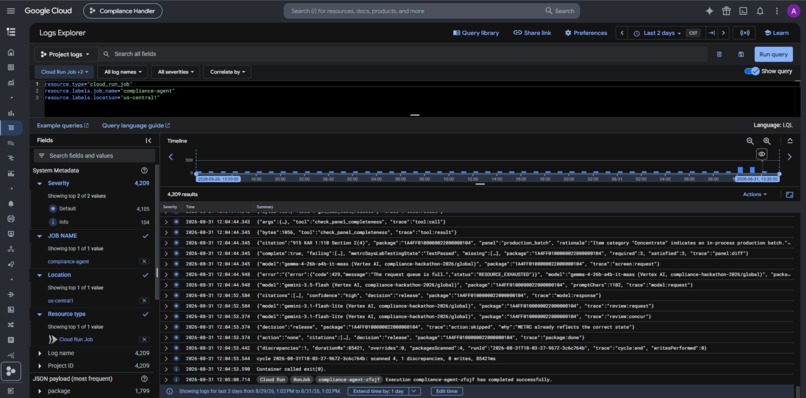The image size is (806, 398).
Task: Collapse the Fields panel
Action: (x=148, y=140)
